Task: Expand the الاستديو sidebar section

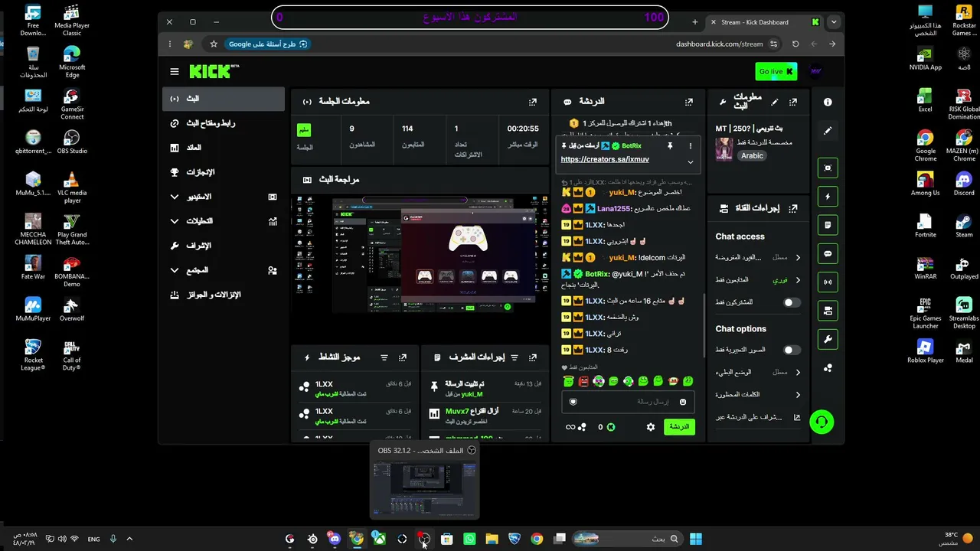Action: [224, 197]
